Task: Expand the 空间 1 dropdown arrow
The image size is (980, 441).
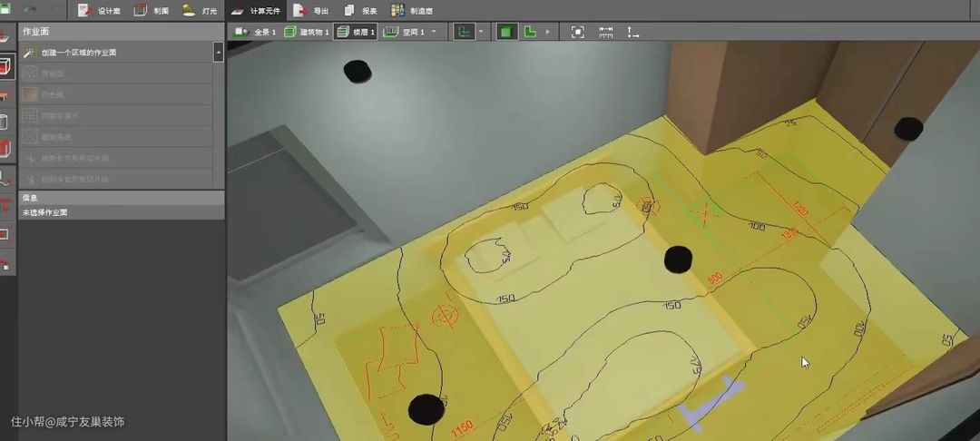Action: pyautogui.click(x=434, y=32)
